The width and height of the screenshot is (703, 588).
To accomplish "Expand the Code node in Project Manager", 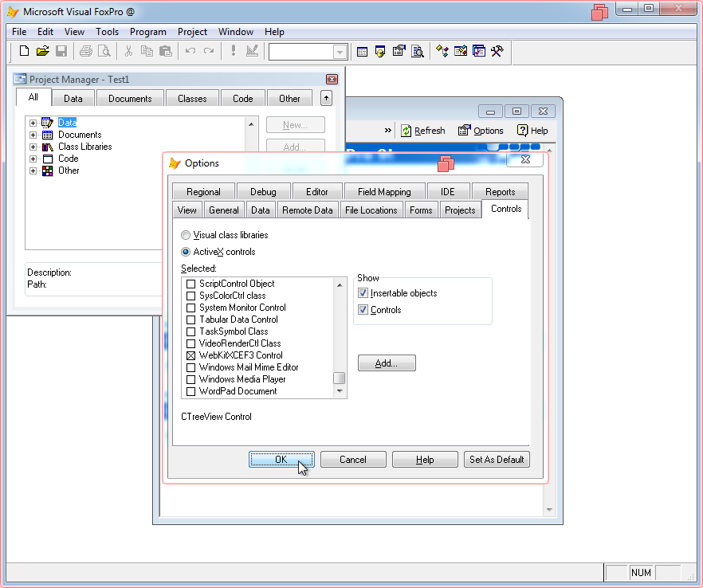I will click(33, 159).
